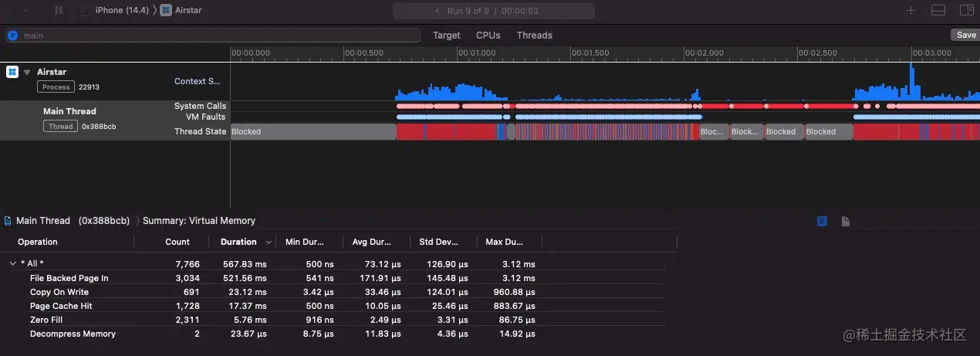Viewport: 980px width, 356px height.
Task: Open the Summary: Virtual Memory detail selector
Action: click(199, 221)
